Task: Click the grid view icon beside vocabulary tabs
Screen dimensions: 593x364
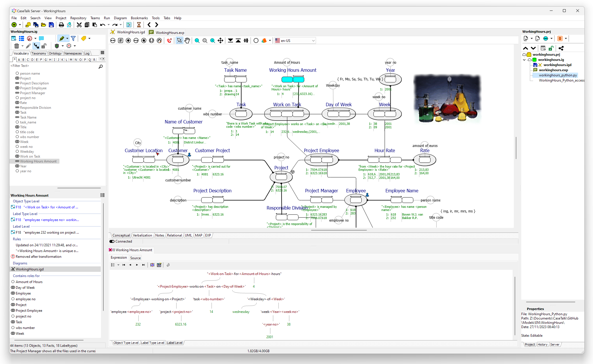Action: tap(102, 53)
